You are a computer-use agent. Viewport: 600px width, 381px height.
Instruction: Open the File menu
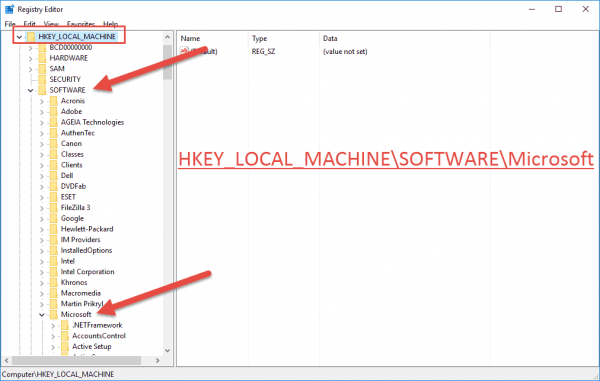click(10, 24)
